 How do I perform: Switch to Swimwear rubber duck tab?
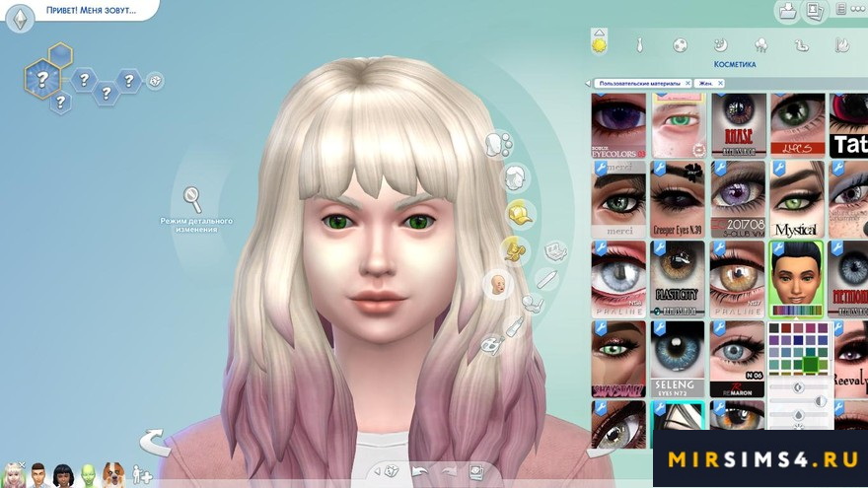coord(802,46)
